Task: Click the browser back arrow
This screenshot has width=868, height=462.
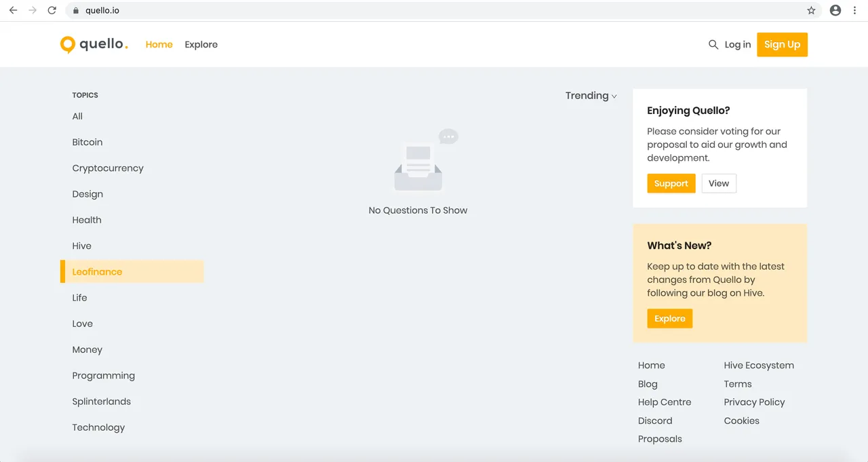Action: [13, 10]
